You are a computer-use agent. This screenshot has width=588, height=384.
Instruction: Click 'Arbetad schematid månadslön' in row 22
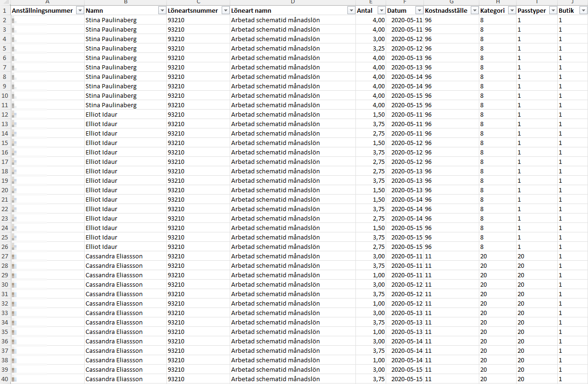coord(293,209)
